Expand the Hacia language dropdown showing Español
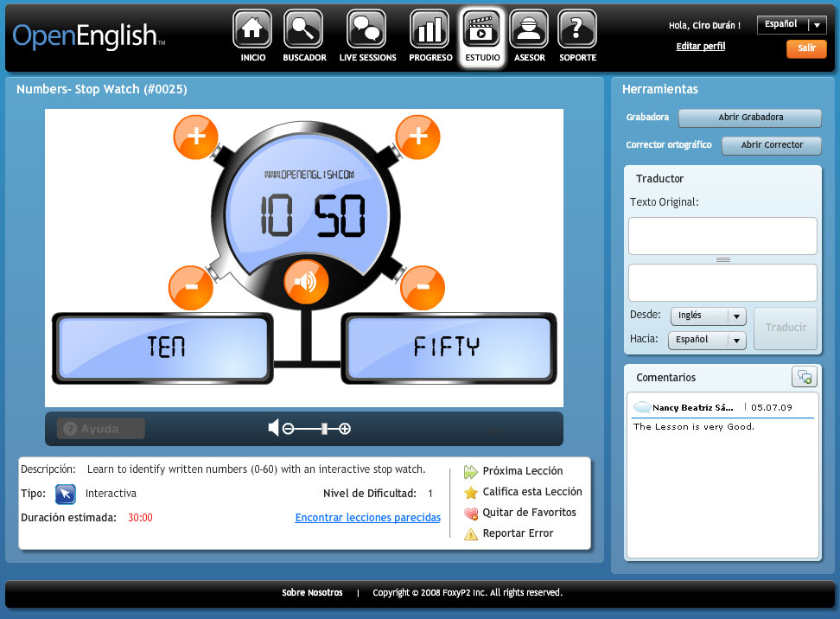The width and height of the screenshot is (840, 619). point(707,340)
